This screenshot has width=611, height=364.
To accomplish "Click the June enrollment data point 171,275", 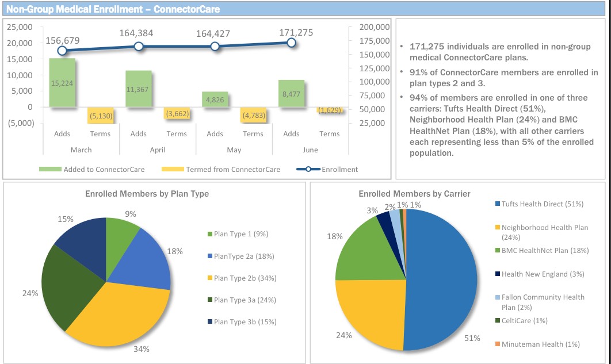I will pyautogui.click(x=291, y=43).
